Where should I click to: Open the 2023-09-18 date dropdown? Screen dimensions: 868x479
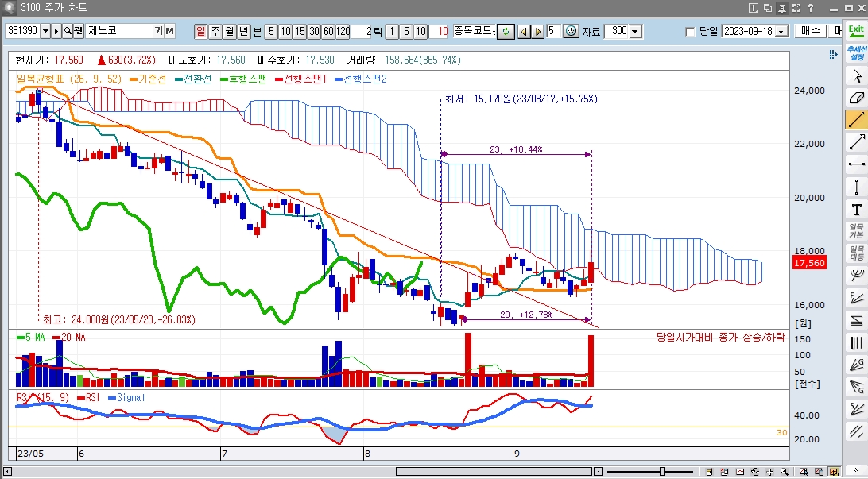click(x=781, y=32)
